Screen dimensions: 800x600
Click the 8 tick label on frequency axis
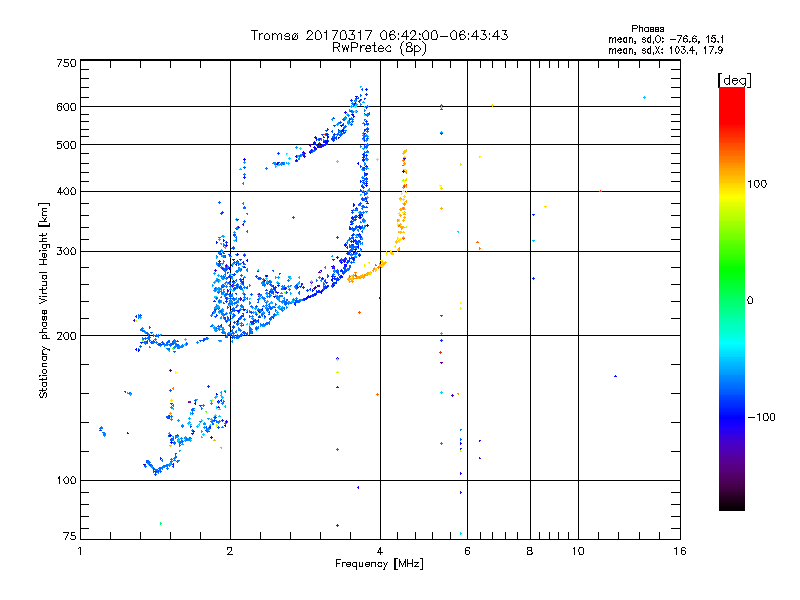click(530, 551)
